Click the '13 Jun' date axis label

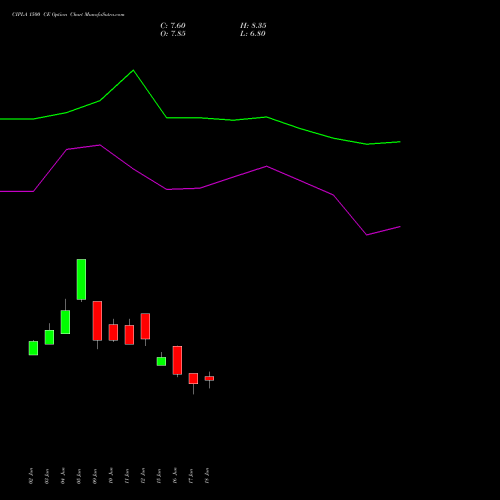pyautogui.click(x=159, y=476)
